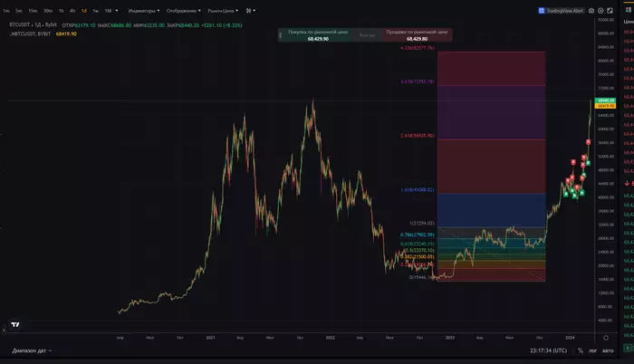
Task: Open chart settings circular icon
Action: pyautogui.click(x=600, y=11)
